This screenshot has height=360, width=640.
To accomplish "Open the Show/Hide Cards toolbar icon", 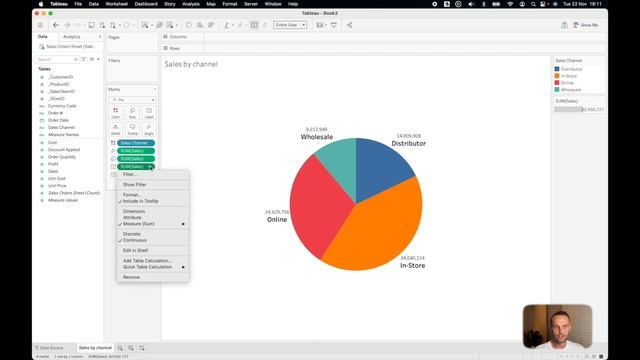I will point(320,25).
